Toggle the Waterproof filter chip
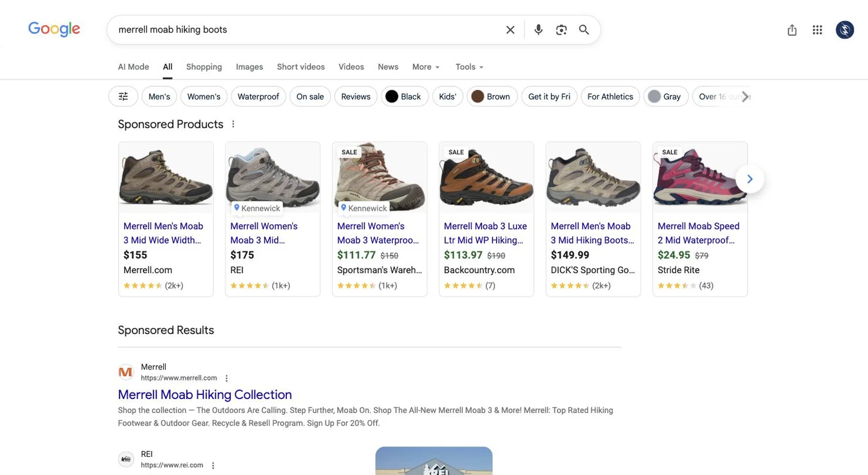Viewport: 868px width, 475px height. point(259,96)
